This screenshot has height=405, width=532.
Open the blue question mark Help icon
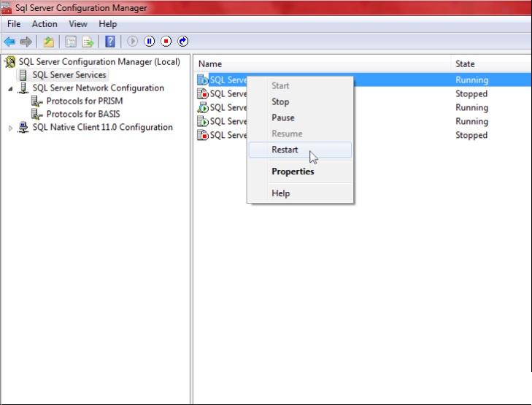tap(110, 42)
